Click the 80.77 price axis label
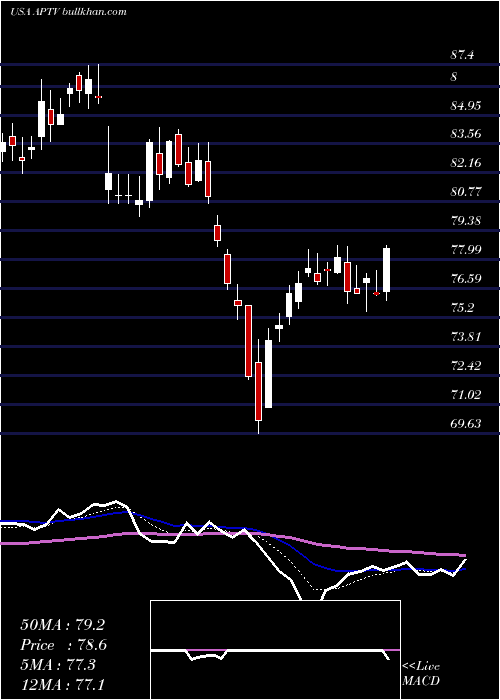500x700 pixels. coord(466,192)
